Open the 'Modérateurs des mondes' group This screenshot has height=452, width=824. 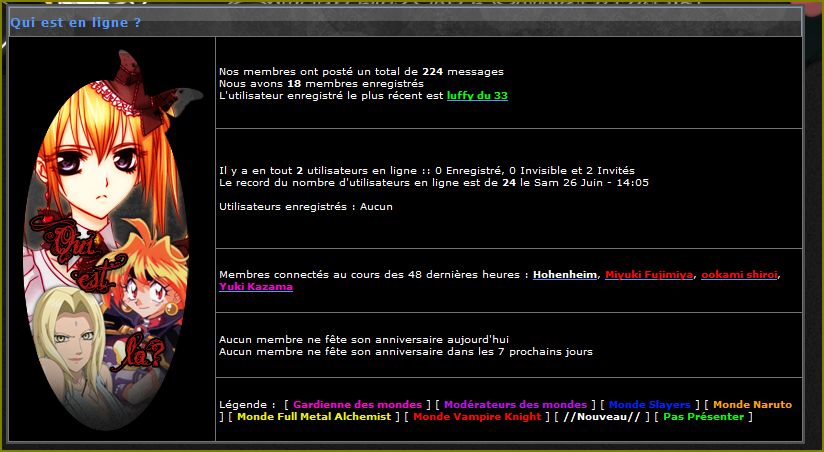[x=516, y=405]
